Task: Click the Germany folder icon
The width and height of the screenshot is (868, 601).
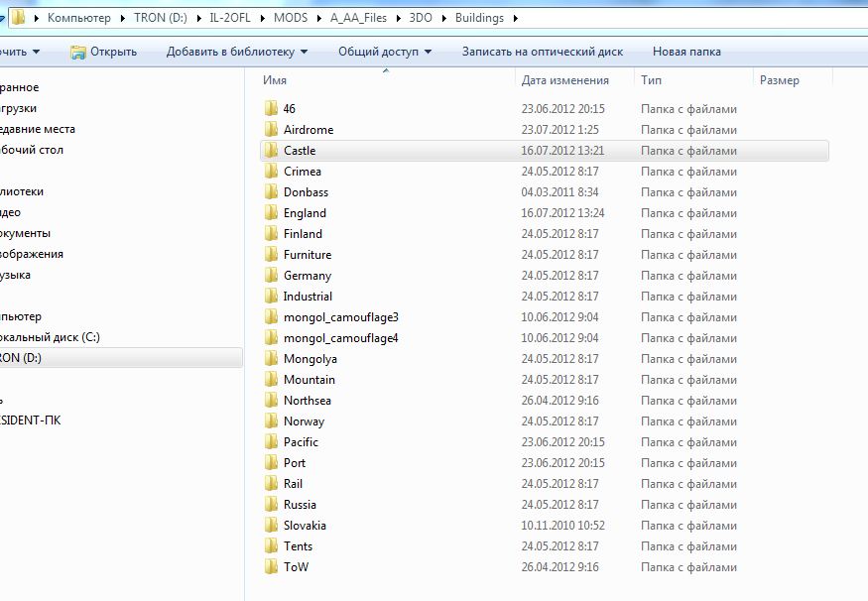Action: click(x=271, y=276)
